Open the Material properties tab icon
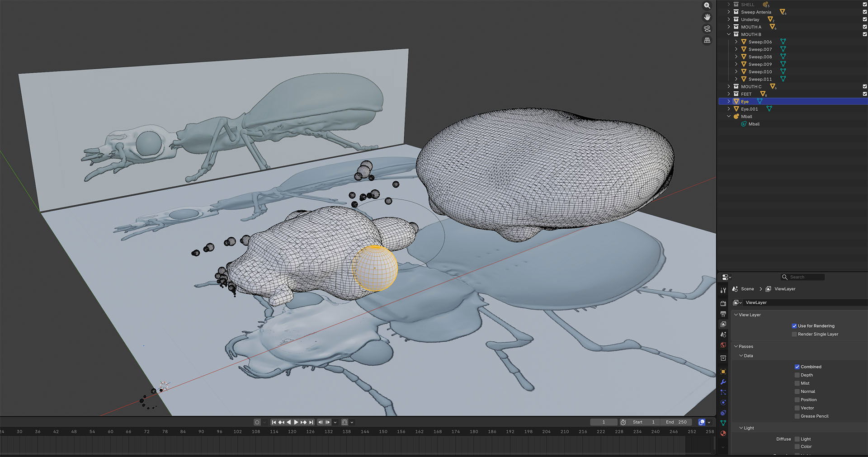 pyautogui.click(x=723, y=433)
